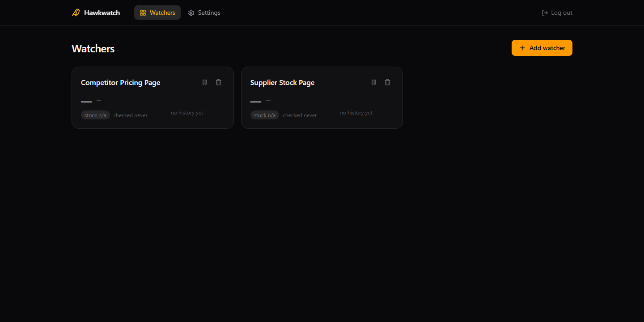Click the Hawkwatch bird logo icon
Screen dimensions: 644x322
(76, 13)
